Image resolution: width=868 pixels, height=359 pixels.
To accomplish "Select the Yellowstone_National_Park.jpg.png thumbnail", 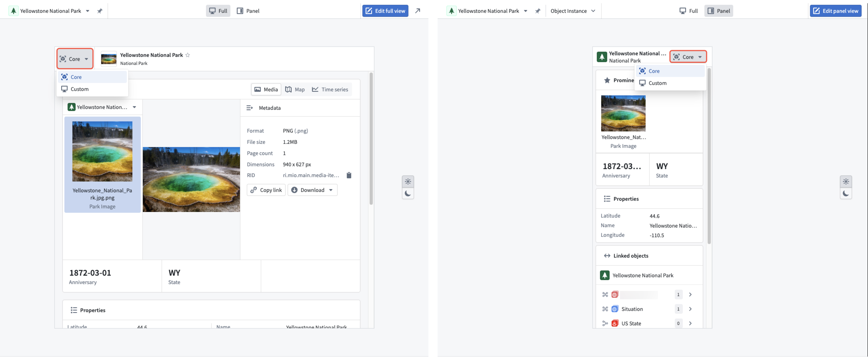I will tap(102, 151).
